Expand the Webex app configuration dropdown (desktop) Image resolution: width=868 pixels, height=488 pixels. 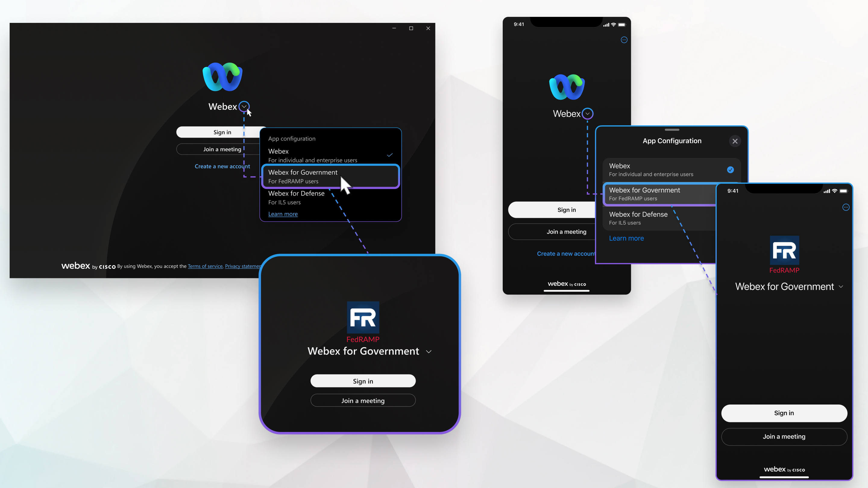(x=244, y=106)
